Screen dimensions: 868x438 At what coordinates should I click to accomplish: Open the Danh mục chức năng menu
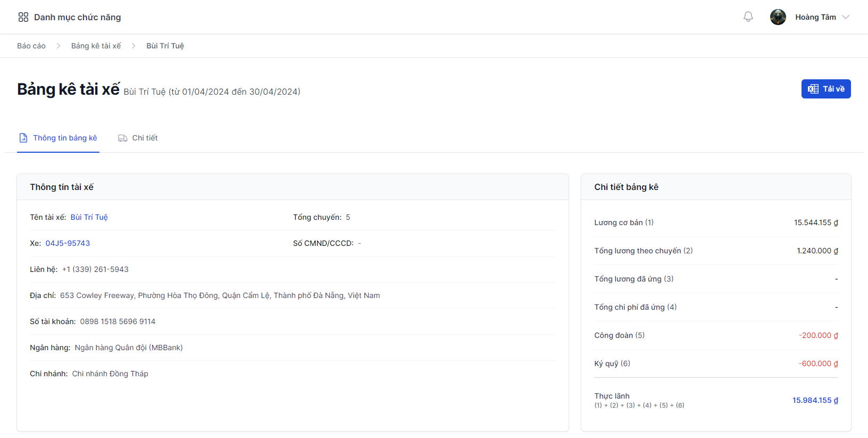(x=77, y=17)
